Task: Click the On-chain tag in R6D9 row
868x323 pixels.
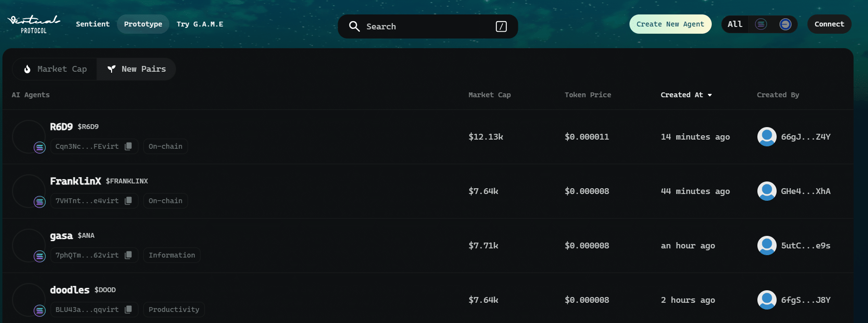Action: tap(165, 146)
